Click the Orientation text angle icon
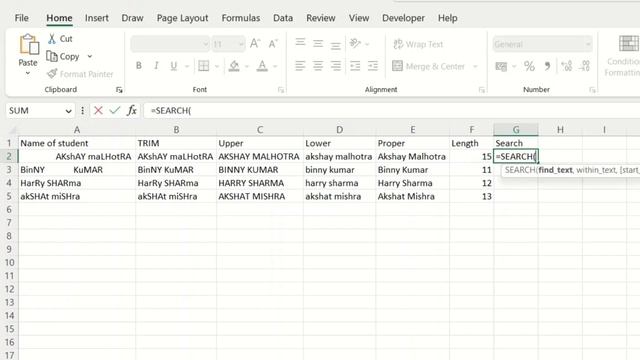640x360 pixels. coord(355,43)
